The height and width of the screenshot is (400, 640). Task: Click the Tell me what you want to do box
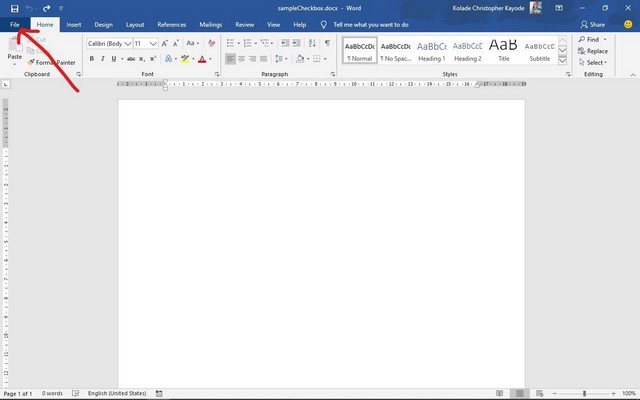coord(370,24)
